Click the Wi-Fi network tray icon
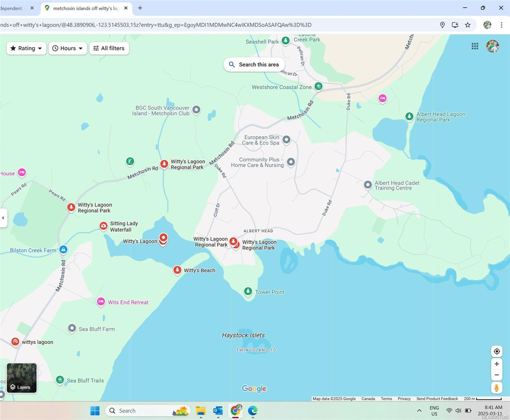 (449, 411)
